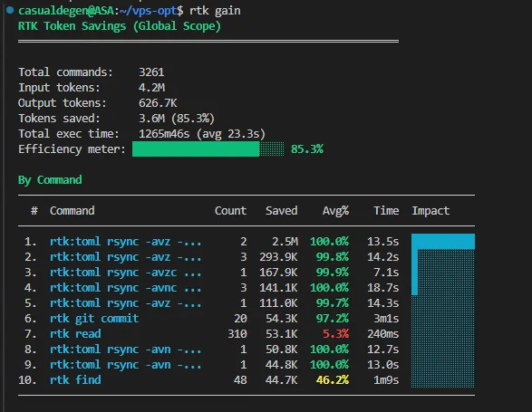The height and width of the screenshot is (412, 532).
Task: Click the 'Impact' column header
Action: point(430,211)
